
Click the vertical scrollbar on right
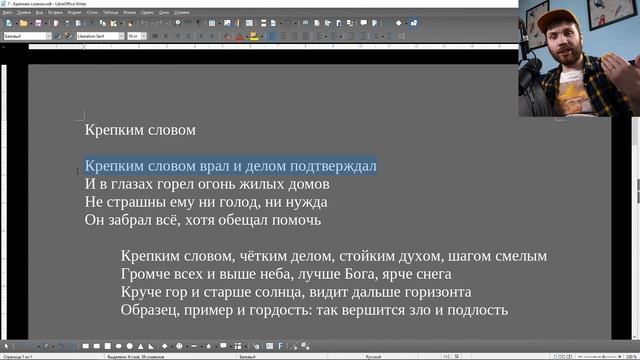[636, 229]
